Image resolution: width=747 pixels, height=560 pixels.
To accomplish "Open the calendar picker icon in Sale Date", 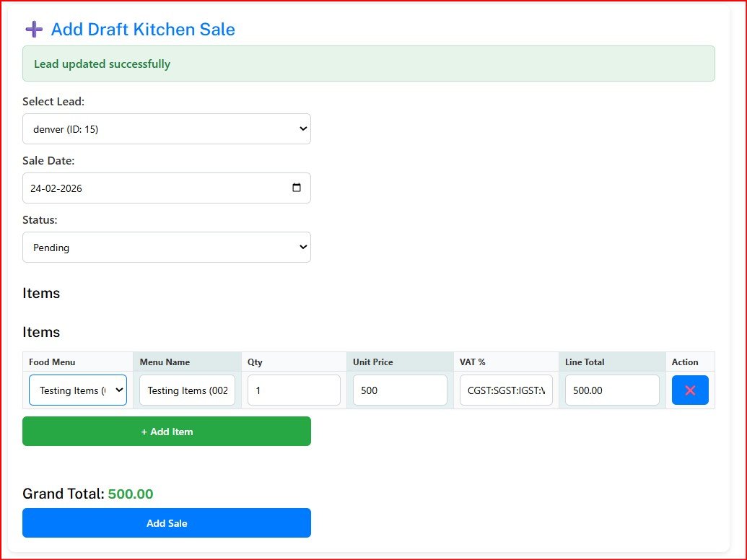I will (297, 188).
